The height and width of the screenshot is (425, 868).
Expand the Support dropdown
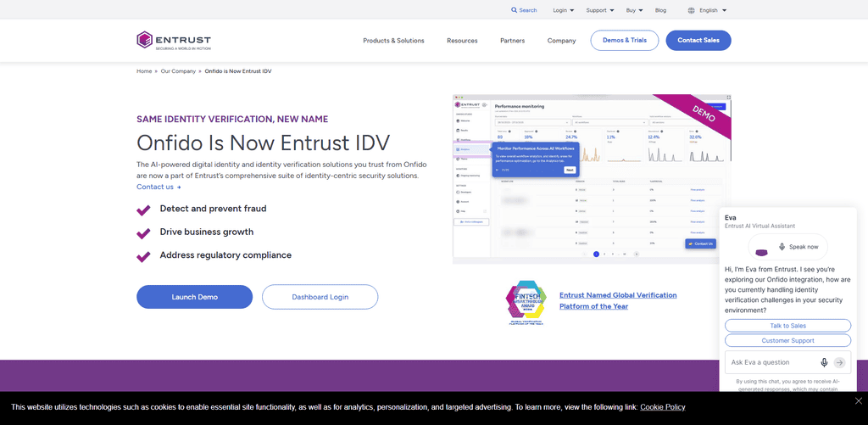point(600,10)
